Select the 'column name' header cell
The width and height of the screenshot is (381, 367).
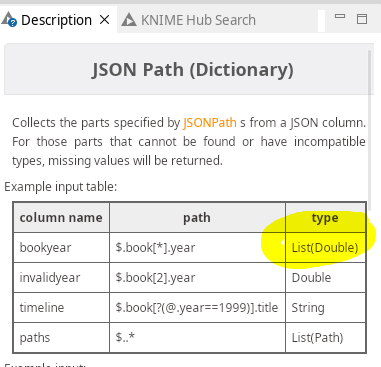61,218
